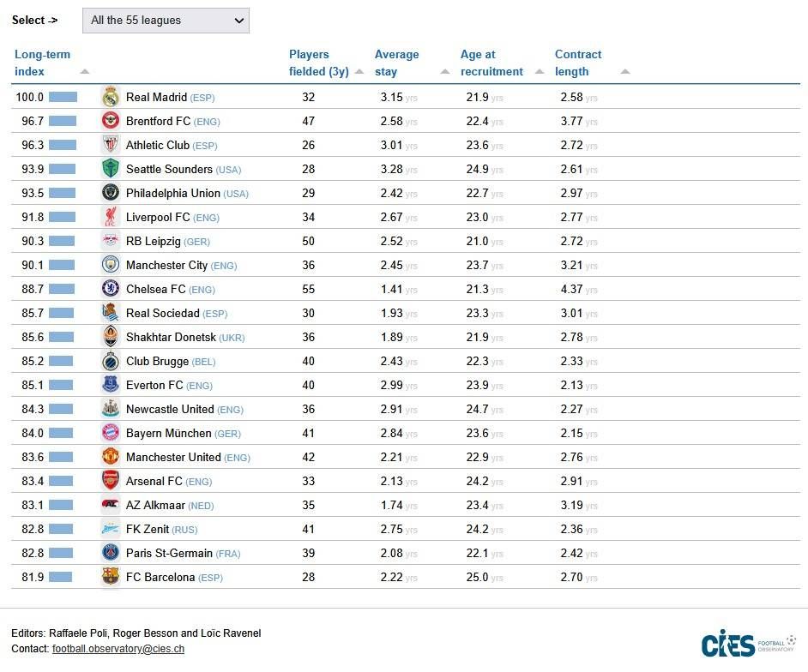
Task: Click the Manchester City team name
Action: [166, 265]
